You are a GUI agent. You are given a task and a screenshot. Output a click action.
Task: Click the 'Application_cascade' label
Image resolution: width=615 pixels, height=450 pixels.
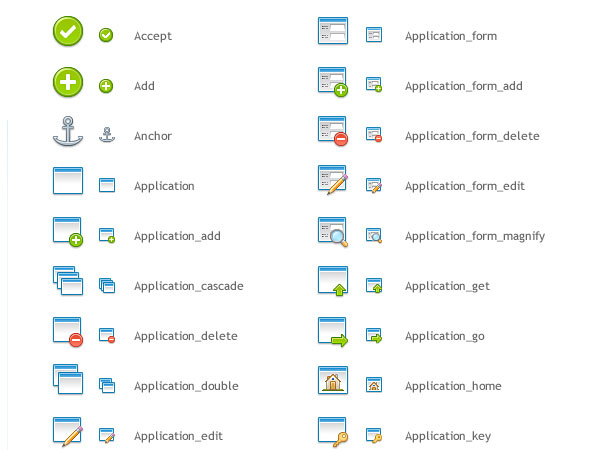point(189,286)
